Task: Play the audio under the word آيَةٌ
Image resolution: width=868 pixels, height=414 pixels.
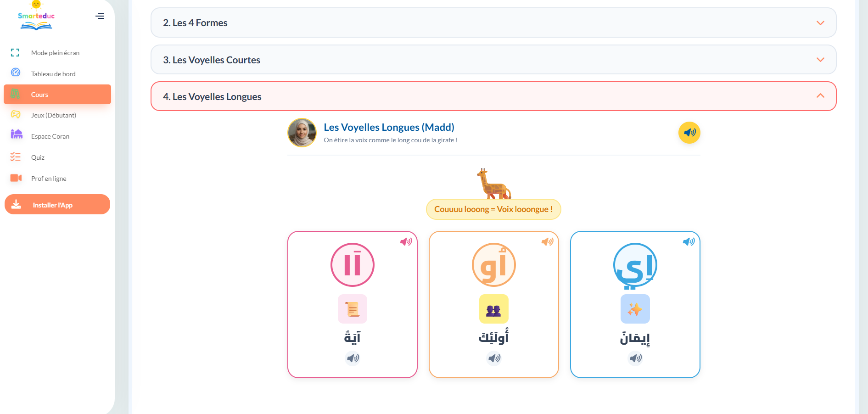Action: coord(353,358)
